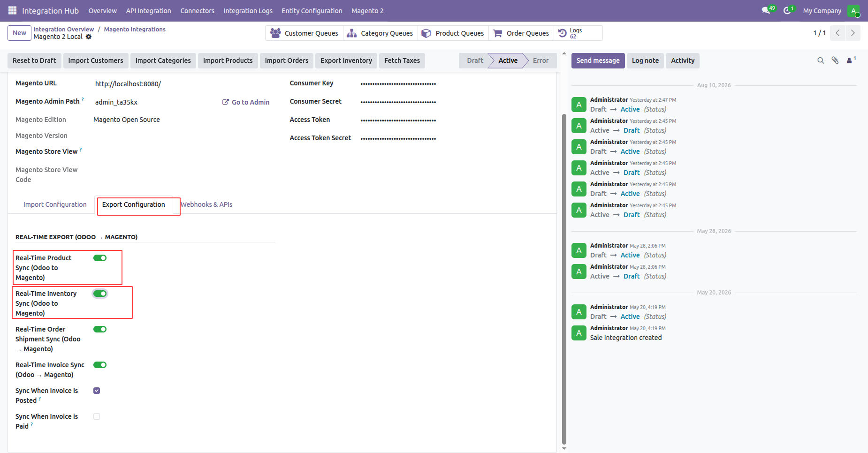Click Export Inventory

pos(346,60)
